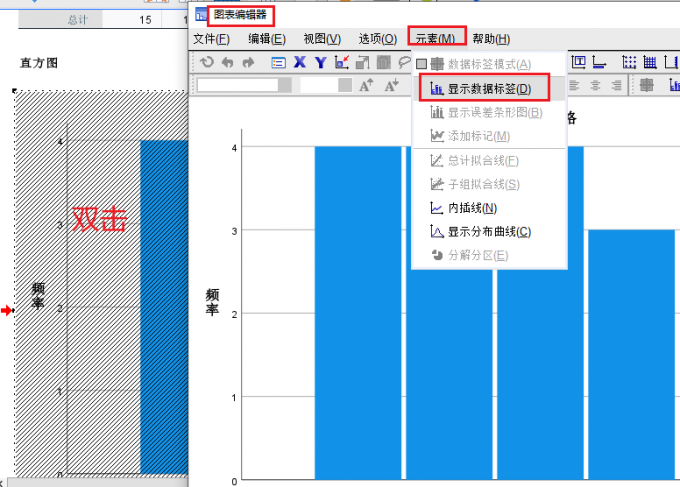Click the Y-axis tick label 2 in Chart Editor
The image size is (680, 487).
point(234,314)
